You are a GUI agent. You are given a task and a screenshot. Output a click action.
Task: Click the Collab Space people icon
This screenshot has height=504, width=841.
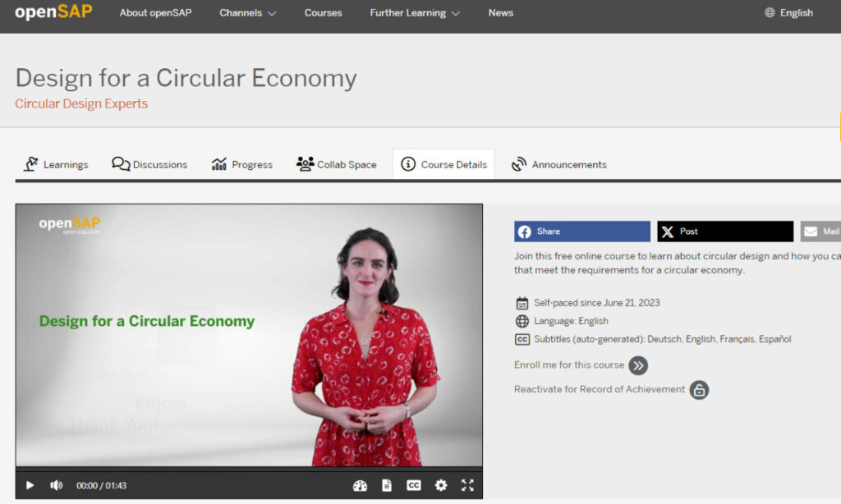pos(306,163)
